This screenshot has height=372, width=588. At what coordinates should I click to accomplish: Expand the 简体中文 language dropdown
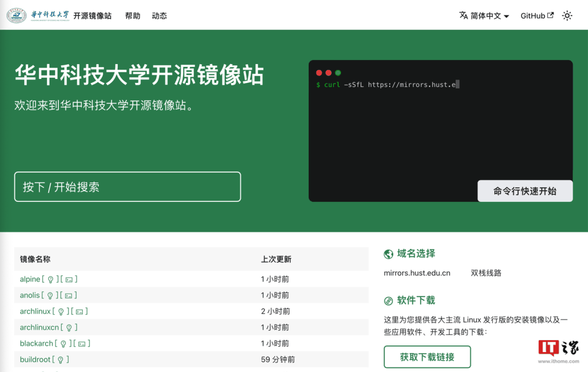pyautogui.click(x=484, y=15)
